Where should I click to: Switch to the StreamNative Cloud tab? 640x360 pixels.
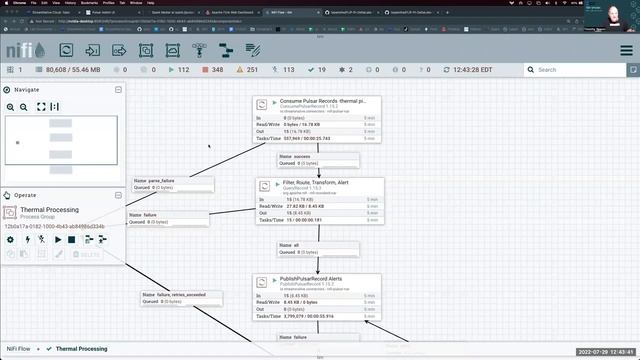[x=54, y=12]
